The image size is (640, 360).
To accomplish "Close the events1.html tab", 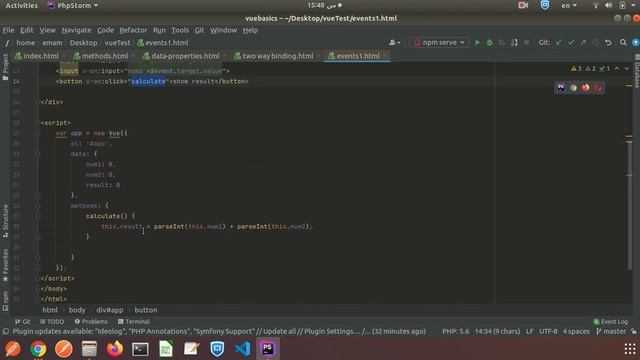I will [385, 56].
